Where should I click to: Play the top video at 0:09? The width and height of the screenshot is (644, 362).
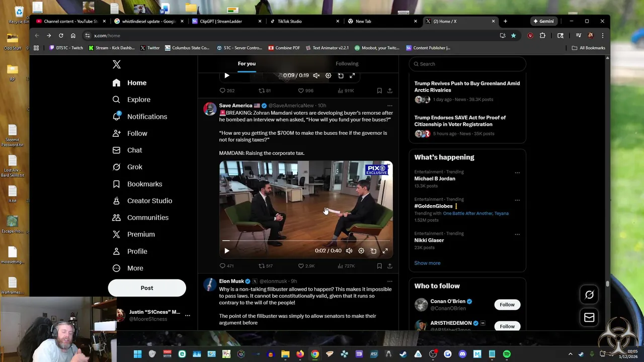click(227, 75)
